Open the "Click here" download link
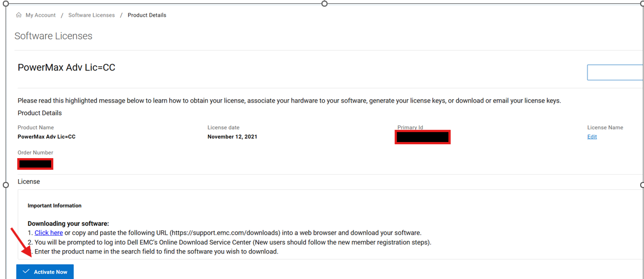Image resolution: width=644 pixels, height=279 pixels. 49,233
